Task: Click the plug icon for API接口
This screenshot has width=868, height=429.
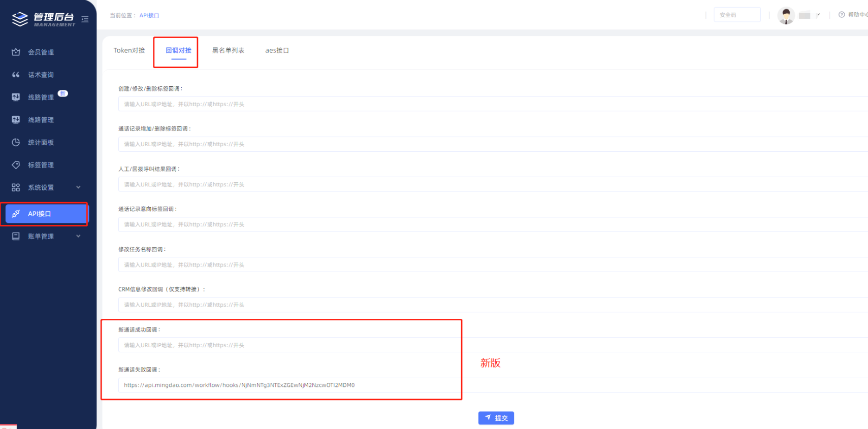Action: pyautogui.click(x=16, y=214)
